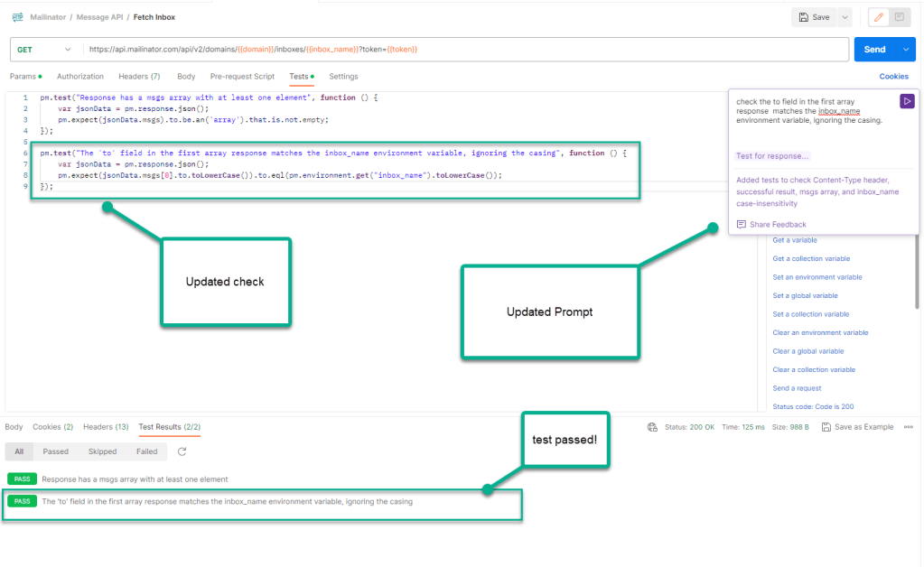Image resolution: width=924 pixels, height=567 pixels.
Task: Switch to the Pre-request Script tab
Action: (x=242, y=77)
